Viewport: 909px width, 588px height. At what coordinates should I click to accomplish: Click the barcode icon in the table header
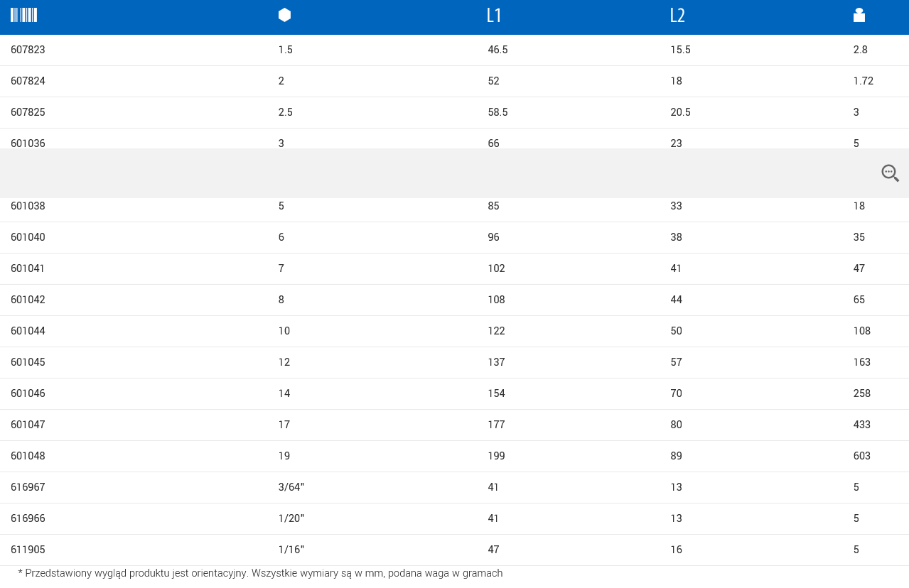click(23, 15)
